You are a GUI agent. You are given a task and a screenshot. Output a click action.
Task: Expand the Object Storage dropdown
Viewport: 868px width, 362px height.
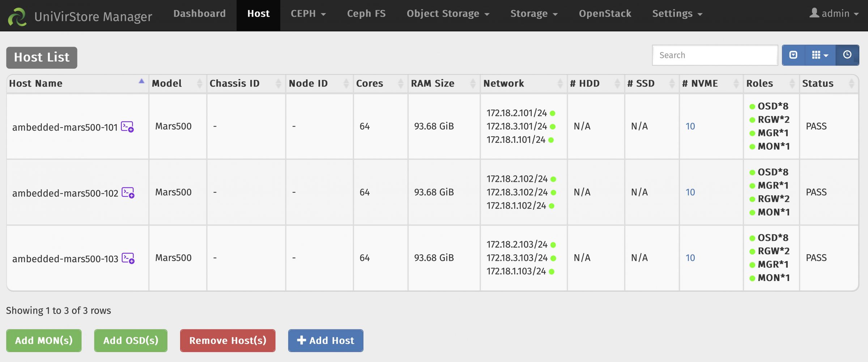coord(448,14)
